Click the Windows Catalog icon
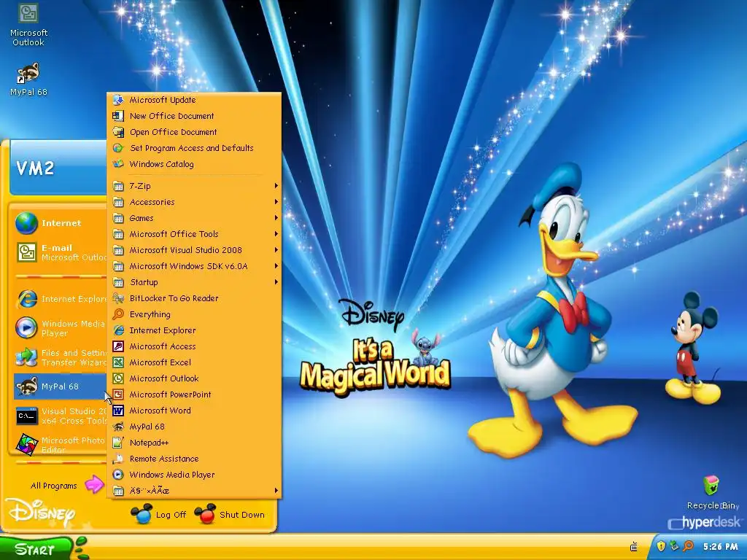This screenshot has height=560, width=747. [118, 164]
